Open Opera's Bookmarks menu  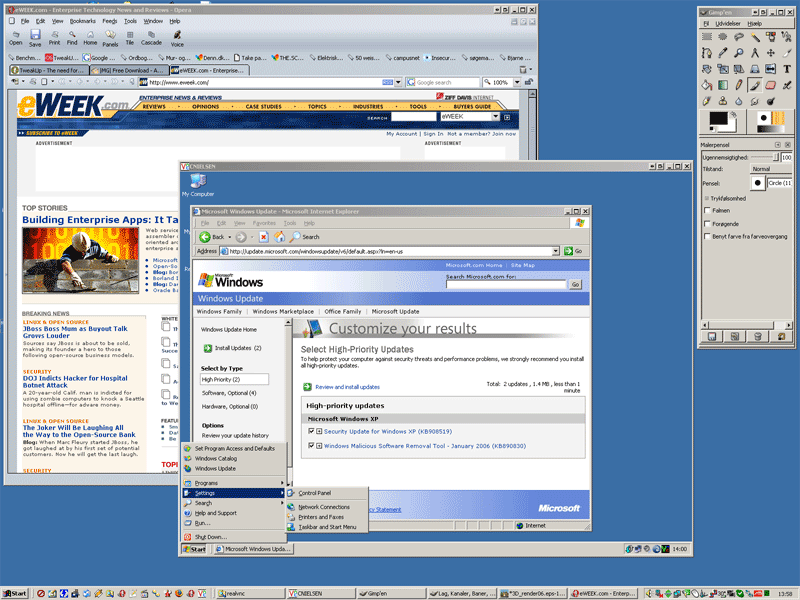(83, 21)
